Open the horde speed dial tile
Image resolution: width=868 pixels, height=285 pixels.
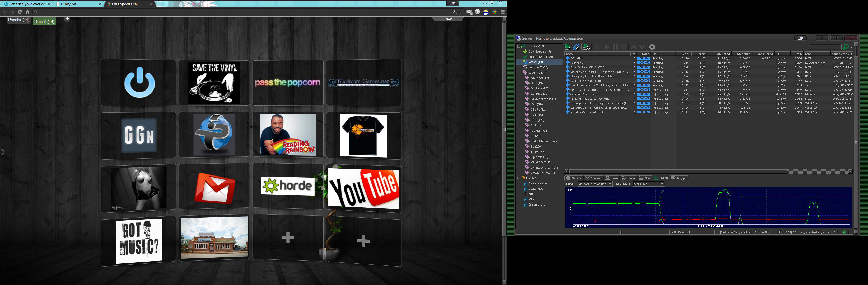288,186
